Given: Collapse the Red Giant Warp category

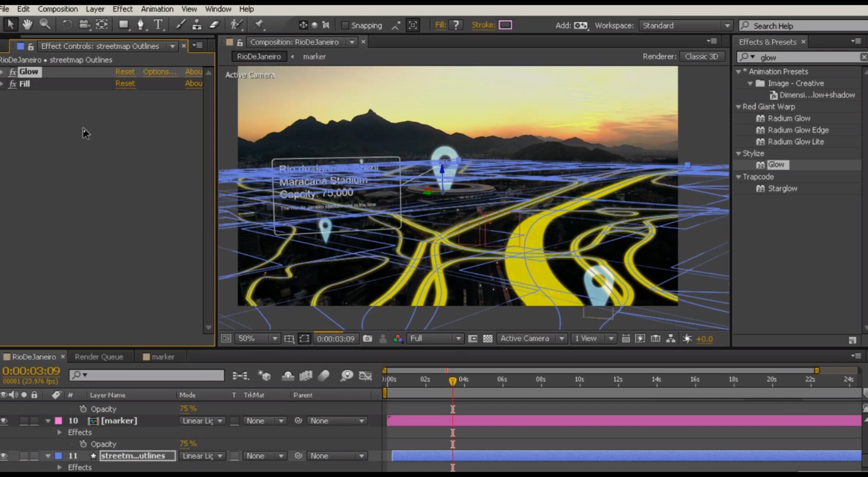Looking at the screenshot, I should (740, 107).
